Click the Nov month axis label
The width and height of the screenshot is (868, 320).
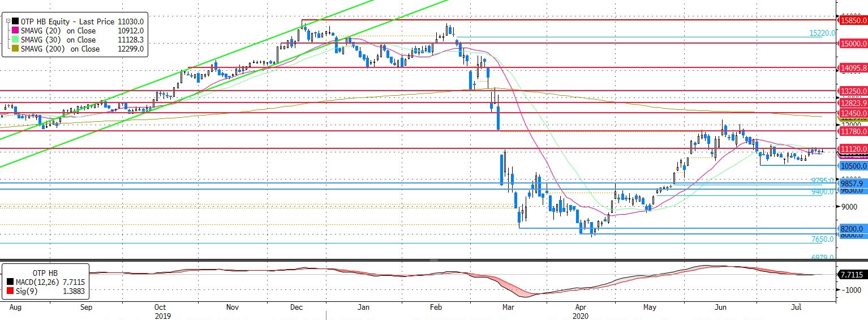(233, 307)
